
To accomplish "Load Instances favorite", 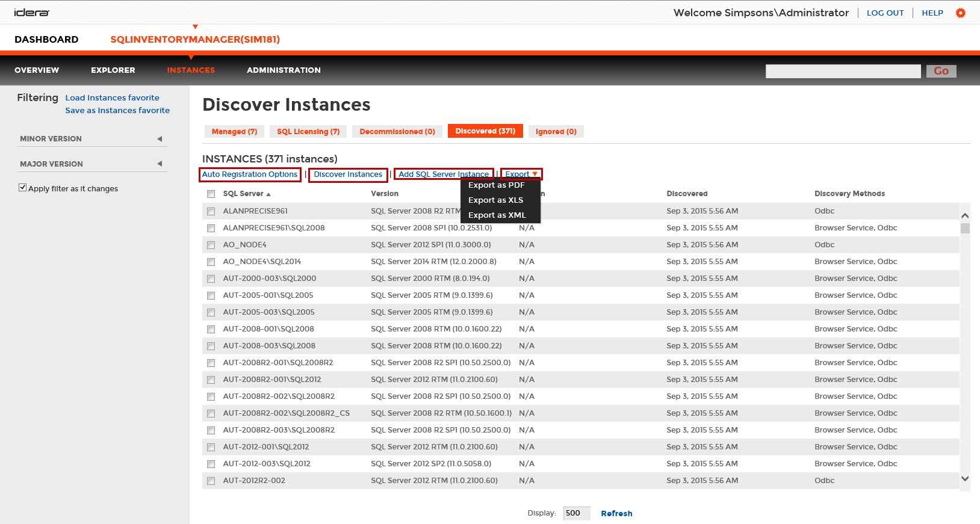I will coord(113,98).
